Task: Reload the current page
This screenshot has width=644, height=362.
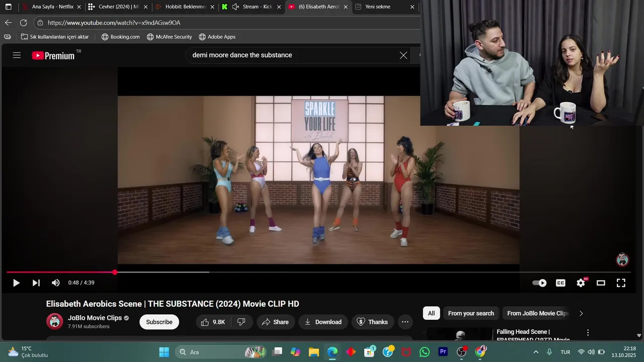Action: [x=23, y=23]
